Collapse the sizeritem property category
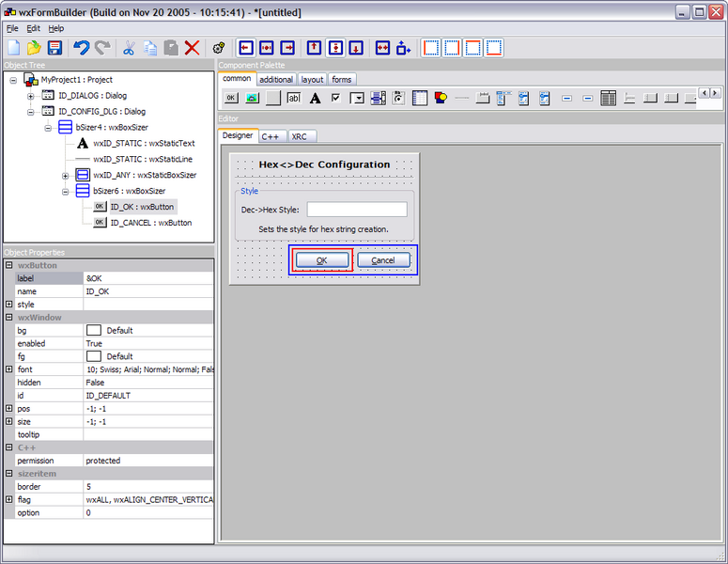This screenshot has height=564, width=728. (8, 474)
